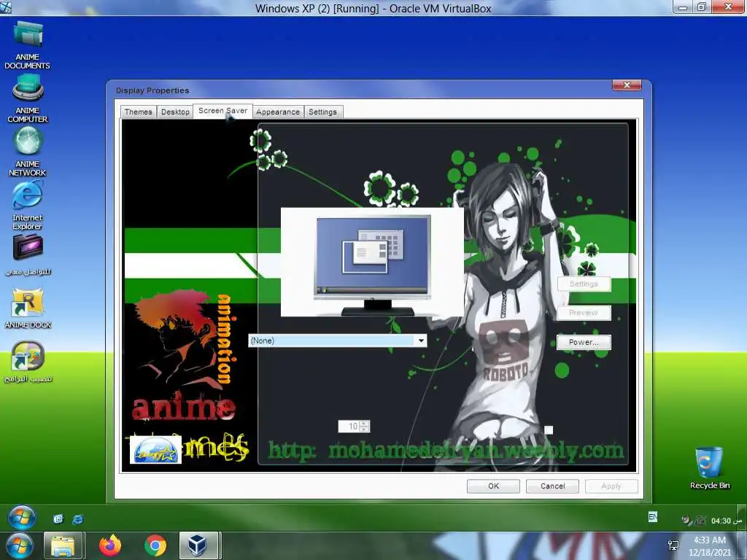Open the Arabic-labeled programs installer shortcut
Image resolution: width=747 pixels, height=560 pixels.
coord(28,362)
